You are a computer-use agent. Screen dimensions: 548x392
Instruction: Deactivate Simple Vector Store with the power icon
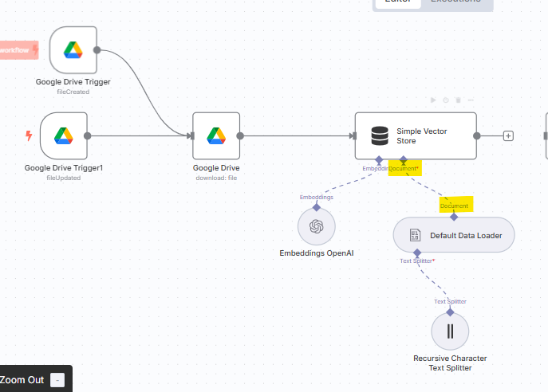coord(446,100)
